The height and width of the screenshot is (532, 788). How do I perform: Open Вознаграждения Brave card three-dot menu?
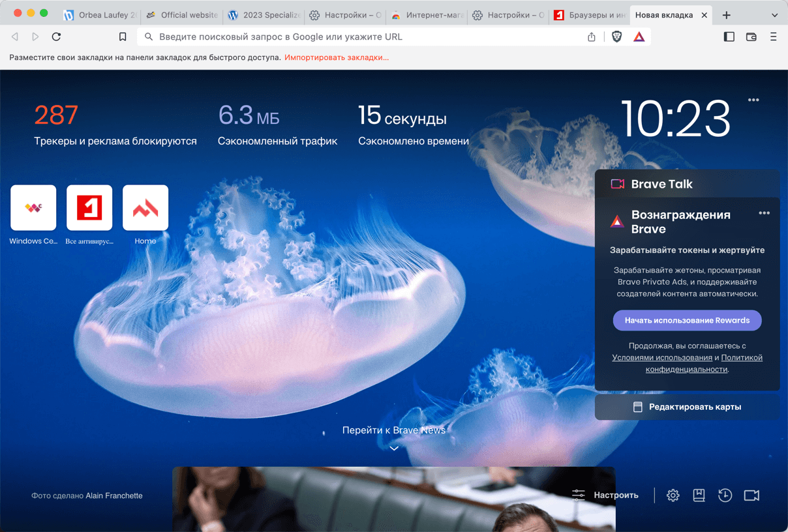(765, 213)
